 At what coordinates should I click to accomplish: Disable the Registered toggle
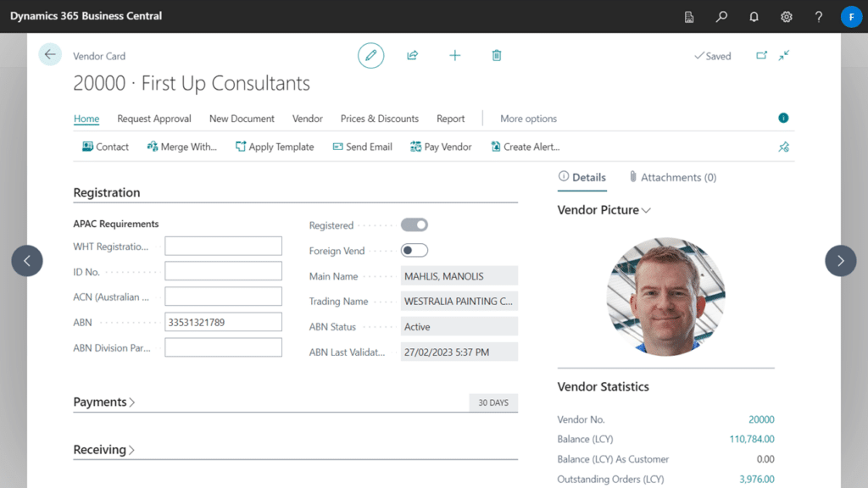coord(415,225)
